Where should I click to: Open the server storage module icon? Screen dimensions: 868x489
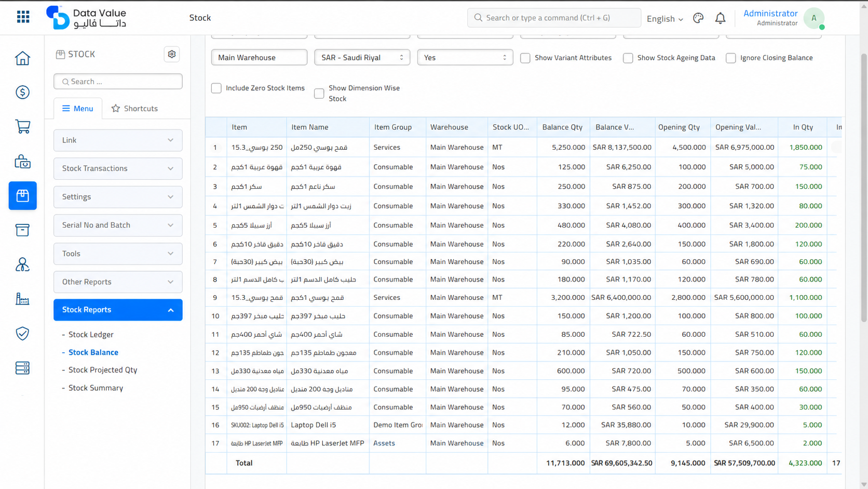click(x=22, y=368)
